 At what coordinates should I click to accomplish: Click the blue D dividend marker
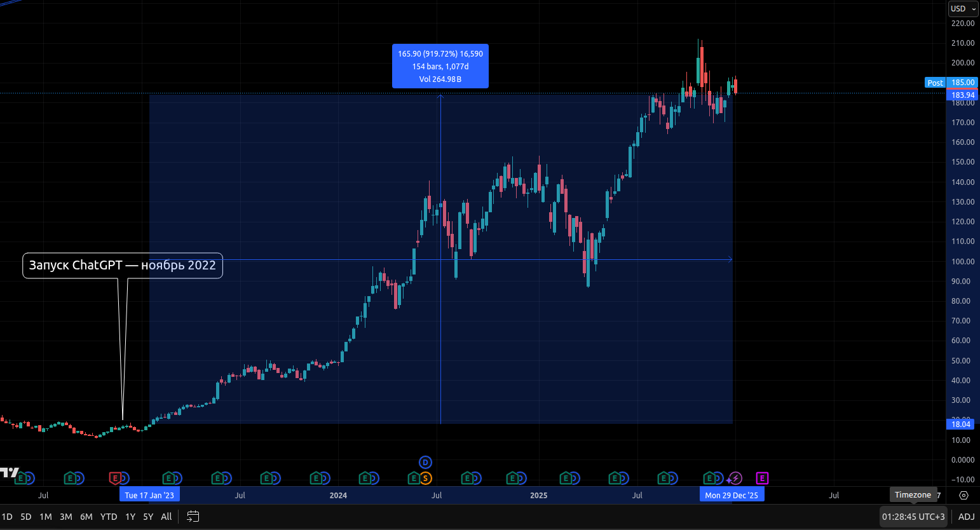click(x=425, y=463)
